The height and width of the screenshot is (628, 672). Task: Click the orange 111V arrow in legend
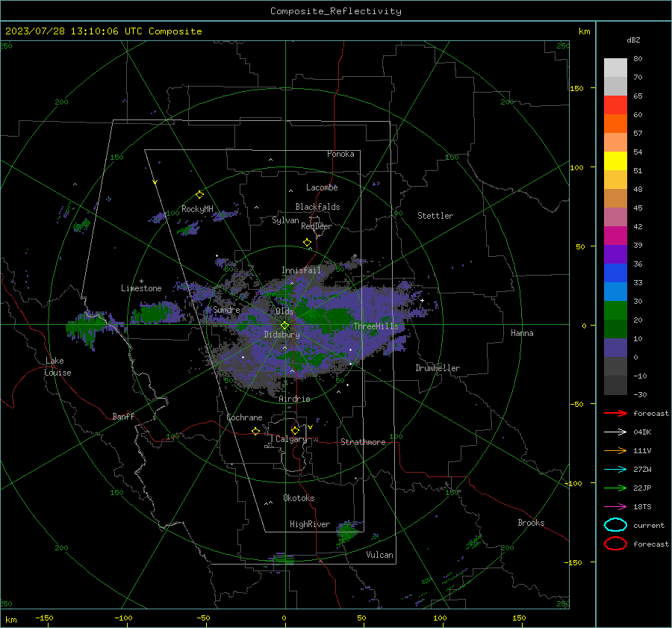(x=615, y=450)
